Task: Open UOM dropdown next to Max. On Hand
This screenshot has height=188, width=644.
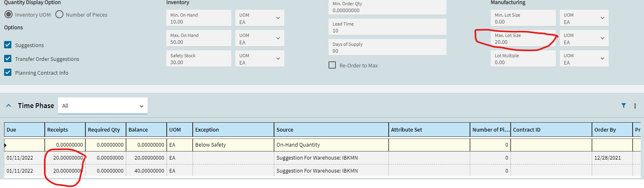Action: 260,38
